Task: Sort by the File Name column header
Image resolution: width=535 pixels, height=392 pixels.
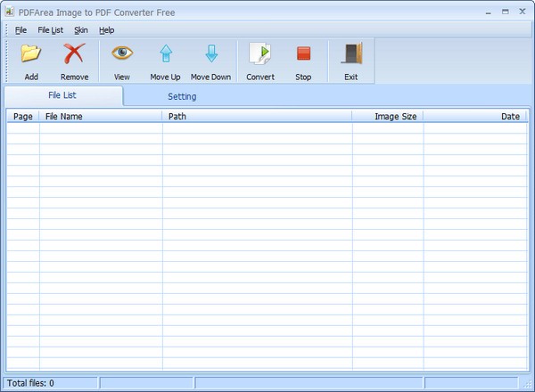Action: (x=101, y=116)
